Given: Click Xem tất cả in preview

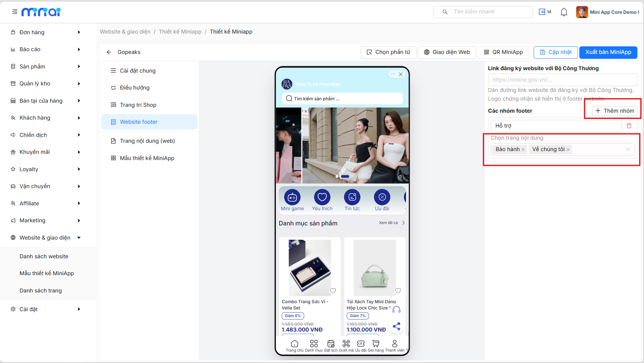Looking at the screenshot, I should (x=392, y=223).
